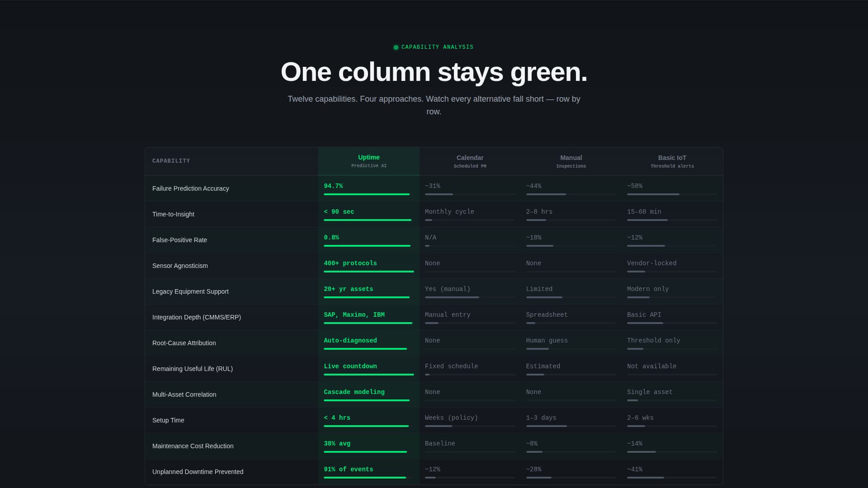Click the '91% of events' downtime value
Viewport: 868px width, 488px height.
[x=349, y=469]
